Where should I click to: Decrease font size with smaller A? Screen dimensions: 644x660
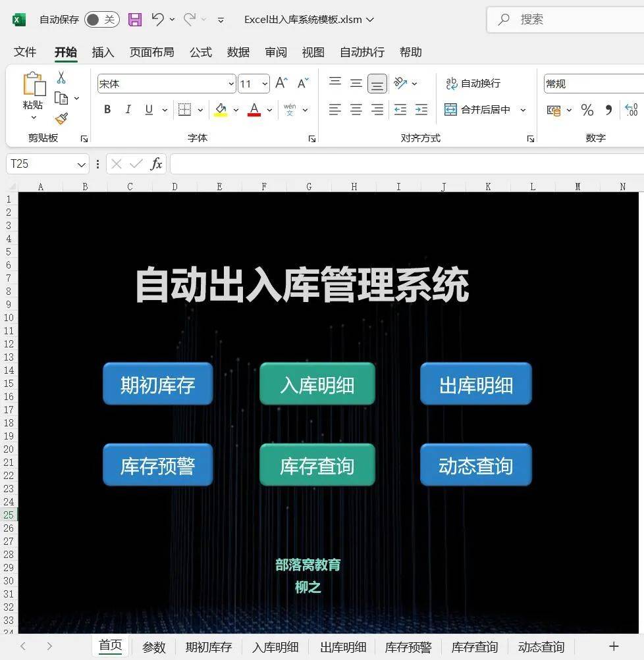[303, 83]
